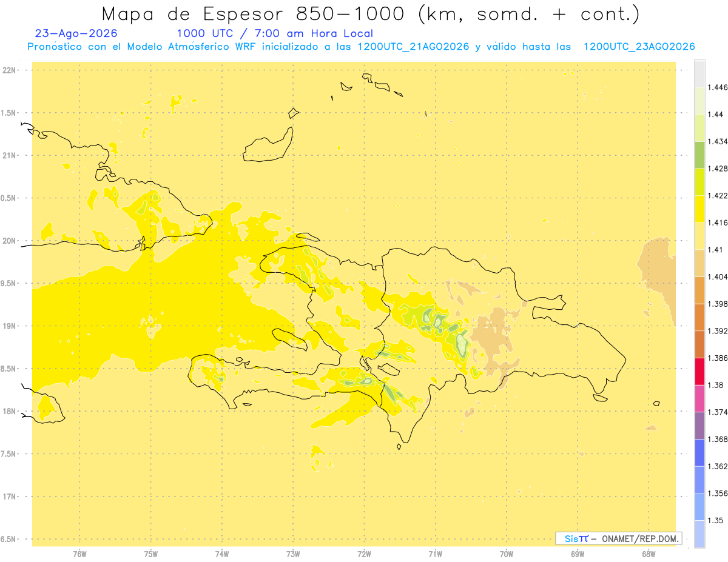Click the 17N latitude label

[x=10, y=497]
